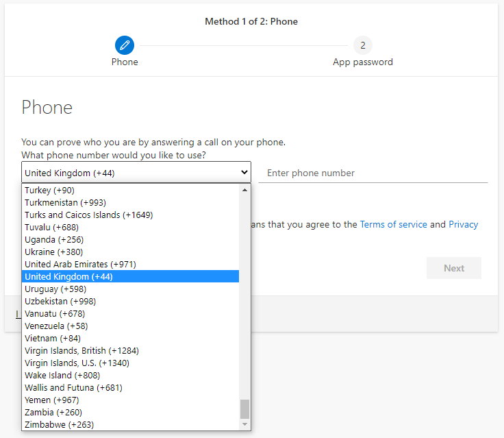Open the Terms of service link
This screenshot has width=504, height=438.
pyautogui.click(x=394, y=224)
